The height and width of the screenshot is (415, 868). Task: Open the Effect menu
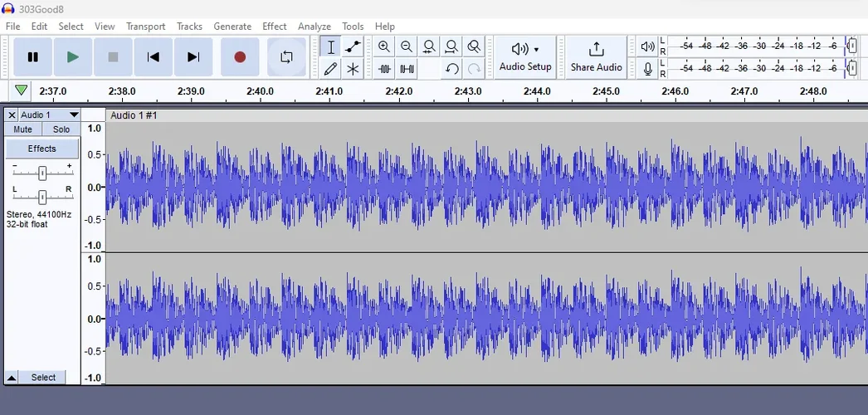275,26
